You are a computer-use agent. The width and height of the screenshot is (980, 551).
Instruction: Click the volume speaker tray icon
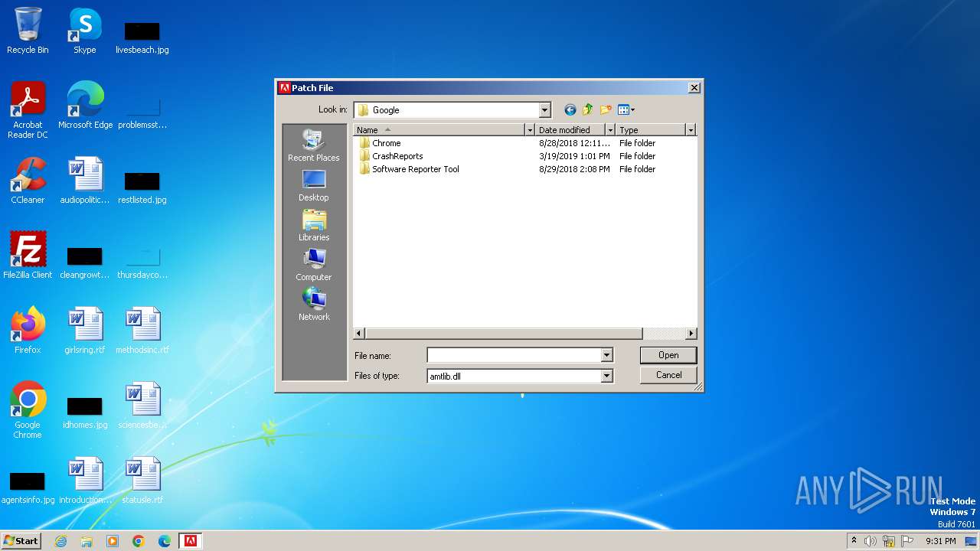(871, 541)
